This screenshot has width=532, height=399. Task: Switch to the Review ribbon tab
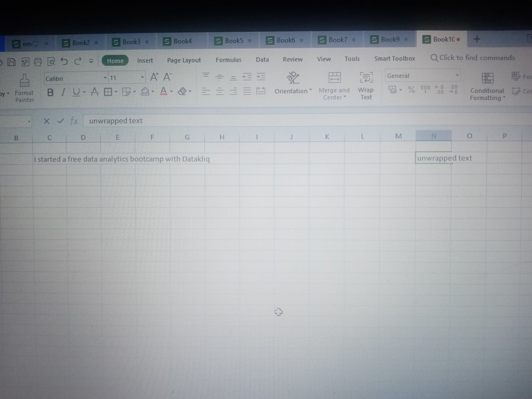293,59
